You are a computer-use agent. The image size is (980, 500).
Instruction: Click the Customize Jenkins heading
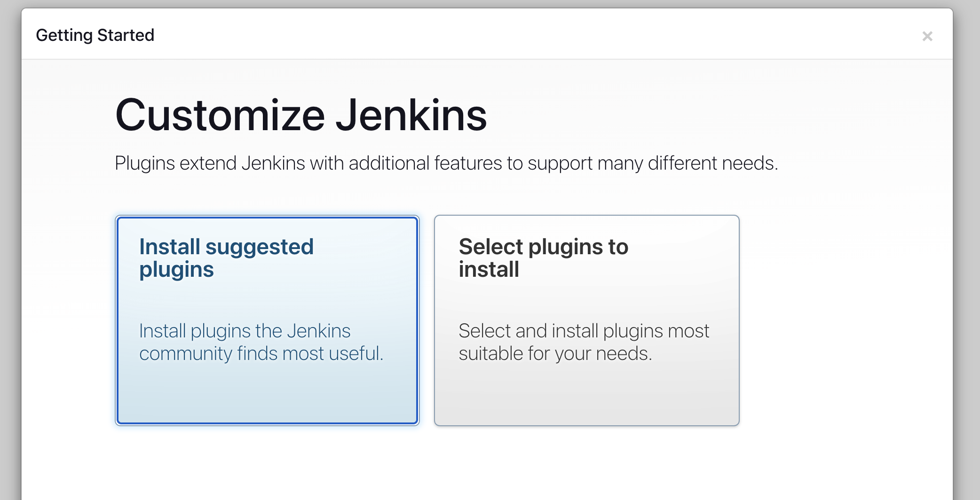click(x=301, y=115)
